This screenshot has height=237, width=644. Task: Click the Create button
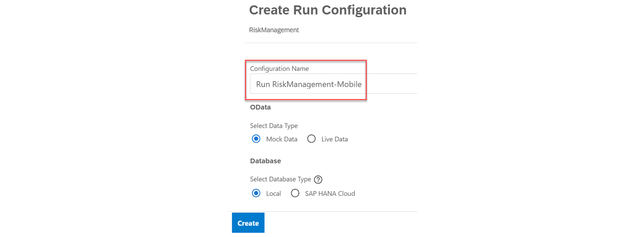pyautogui.click(x=248, y=223)
